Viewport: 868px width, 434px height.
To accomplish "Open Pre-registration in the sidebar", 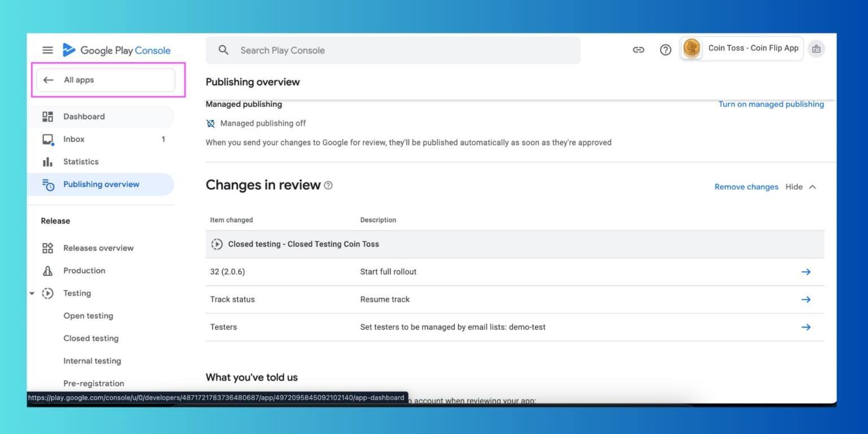I will (x=94, y=384).
